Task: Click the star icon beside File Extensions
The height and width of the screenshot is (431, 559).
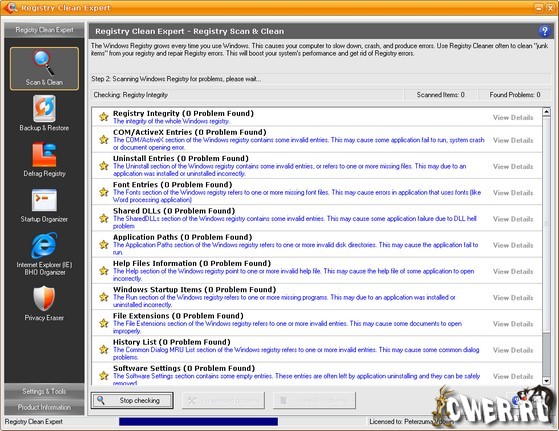Action: (104, 323)
